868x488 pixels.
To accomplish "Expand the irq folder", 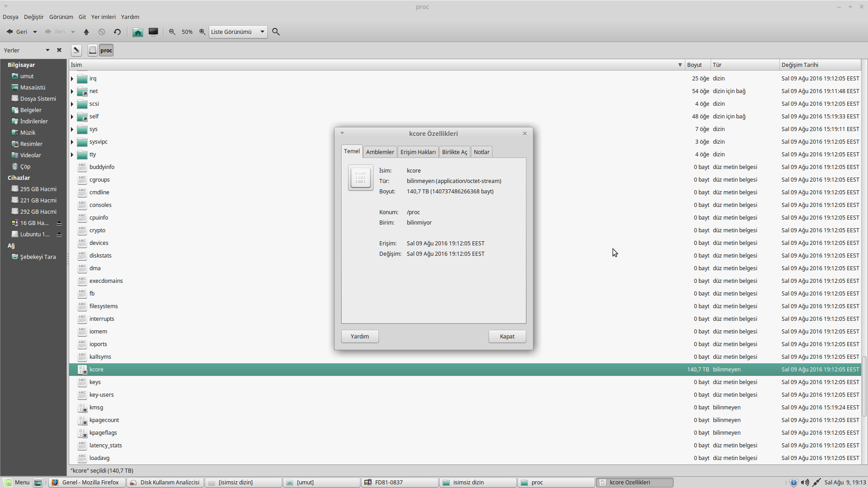I will point(72,79).
